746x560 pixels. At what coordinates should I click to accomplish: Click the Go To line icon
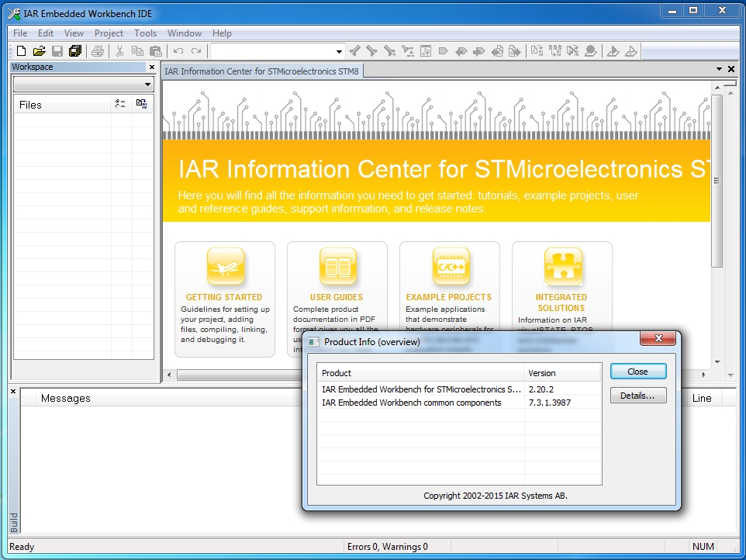426,51
